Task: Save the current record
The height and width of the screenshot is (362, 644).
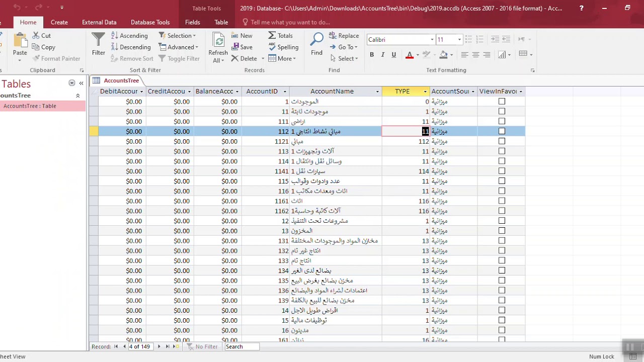Action: coord(242,47)
